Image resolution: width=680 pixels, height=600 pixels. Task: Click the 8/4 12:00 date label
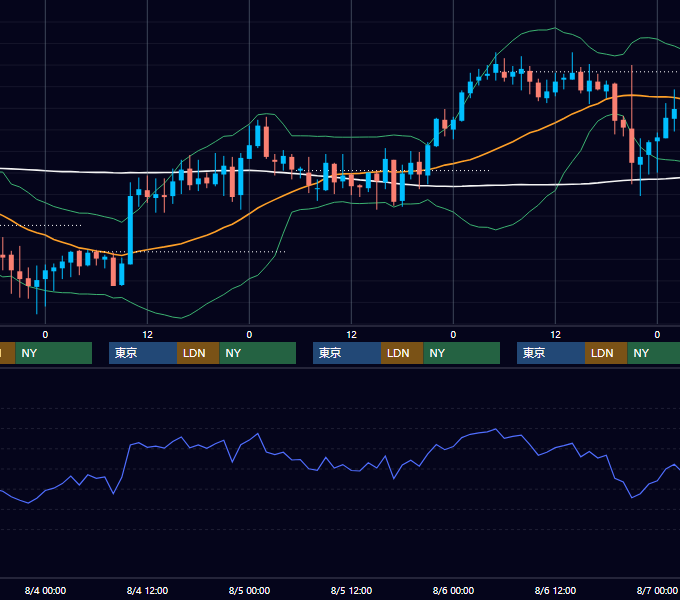tap(147, 590)
